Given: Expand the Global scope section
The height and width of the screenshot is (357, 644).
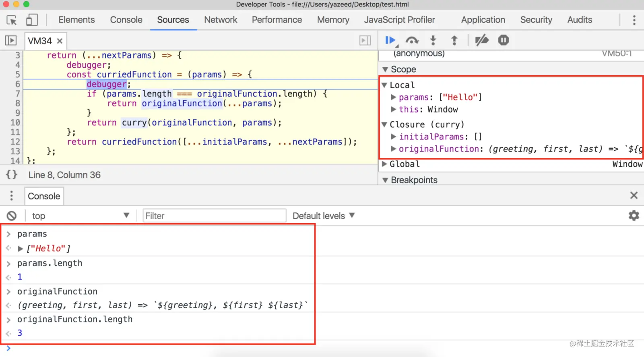Looking at the screenshot, I should click(x=384, y=164).
